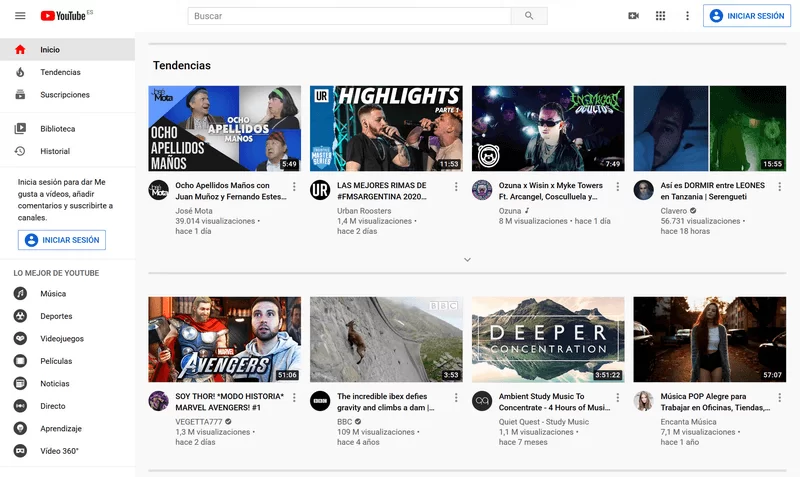Play the HIGHLIGHTS Parte 1 thumbnail
The height and width of the screenshot is (477, 800).
386,128
